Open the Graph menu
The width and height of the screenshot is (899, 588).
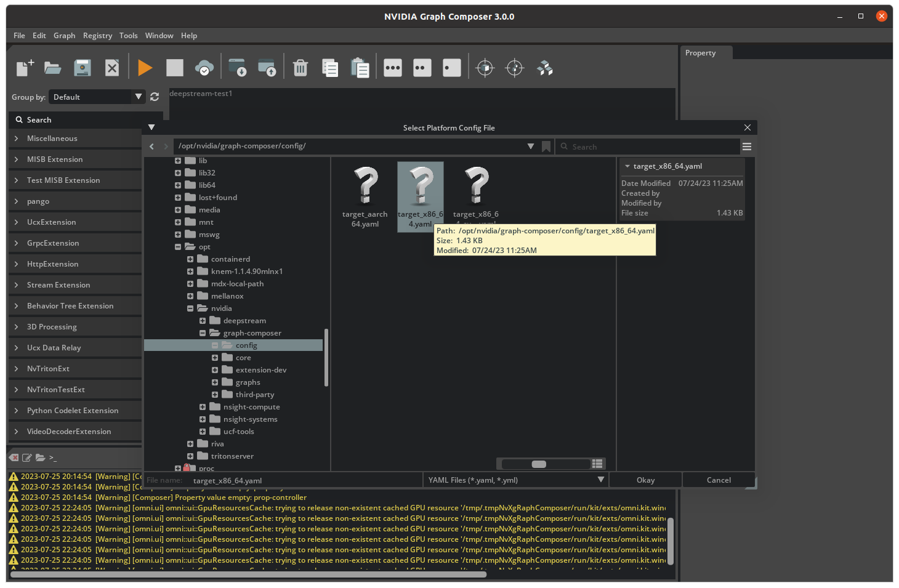click(x=64, y=36)
